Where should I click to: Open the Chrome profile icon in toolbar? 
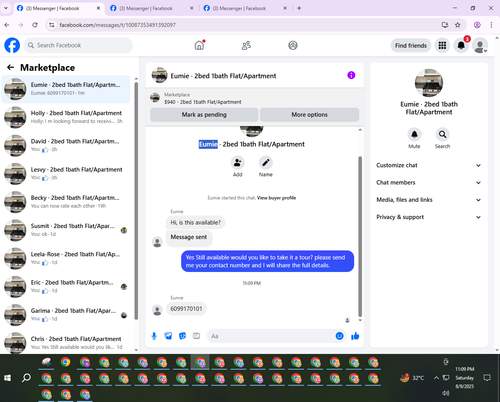click(477, 25)
